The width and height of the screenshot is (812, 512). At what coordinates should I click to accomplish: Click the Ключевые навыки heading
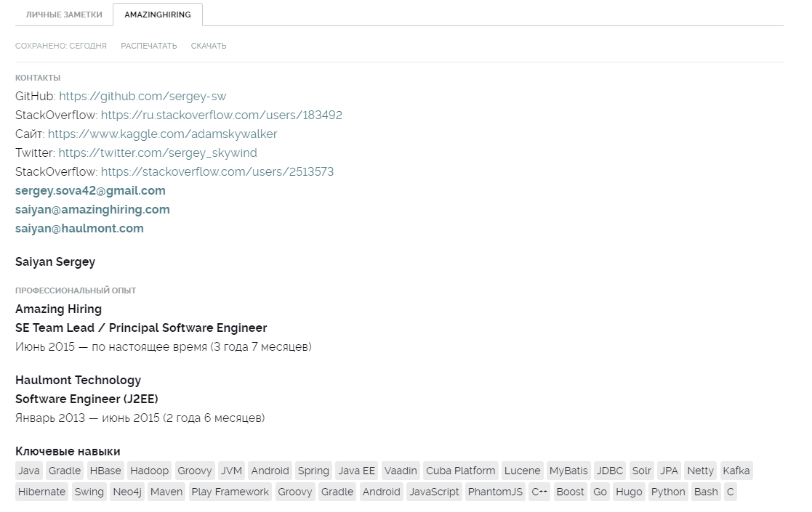pyautogui.click(x=68, y=452)
